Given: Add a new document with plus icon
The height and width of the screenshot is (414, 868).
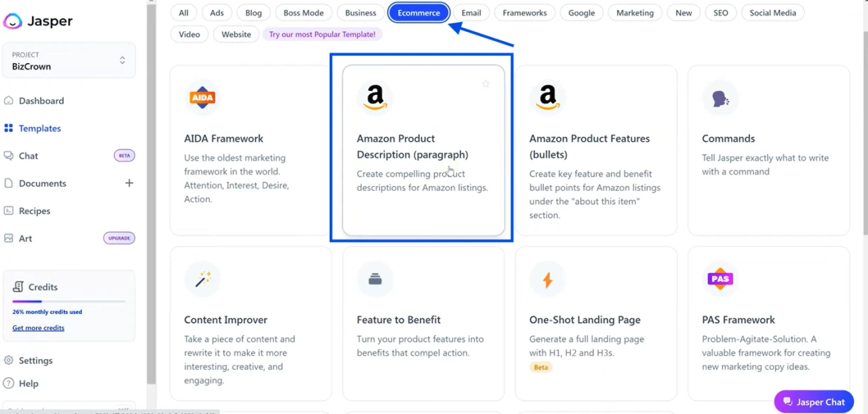Looking at the screenshot, I should [x=129, y=183].
